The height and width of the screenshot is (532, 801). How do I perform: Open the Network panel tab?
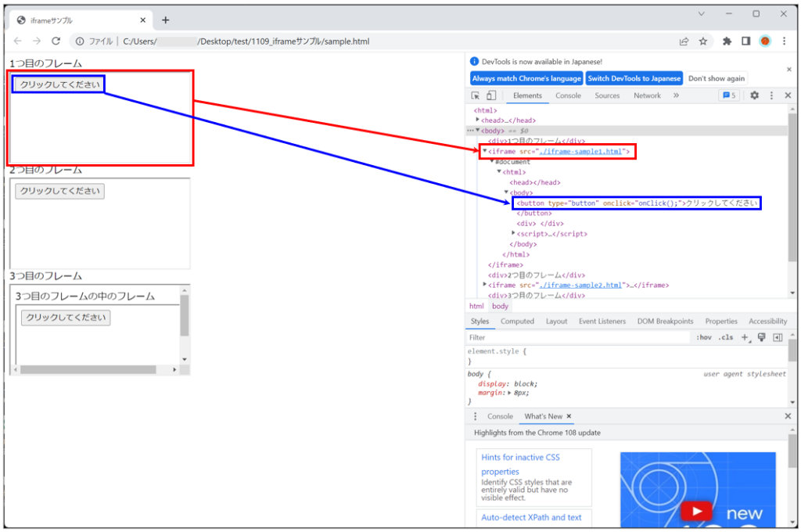pos(647,95)
